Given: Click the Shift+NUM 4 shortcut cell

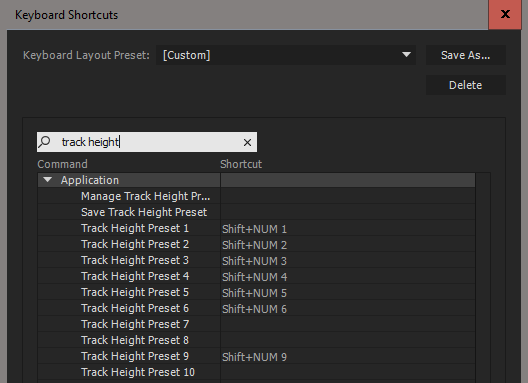Looking at the screenshot, I should [348, 276].
